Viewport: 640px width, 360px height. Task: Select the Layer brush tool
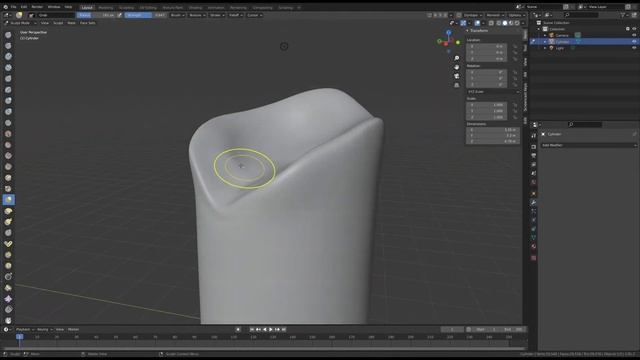pyautogui.click(x=8, y=90)
